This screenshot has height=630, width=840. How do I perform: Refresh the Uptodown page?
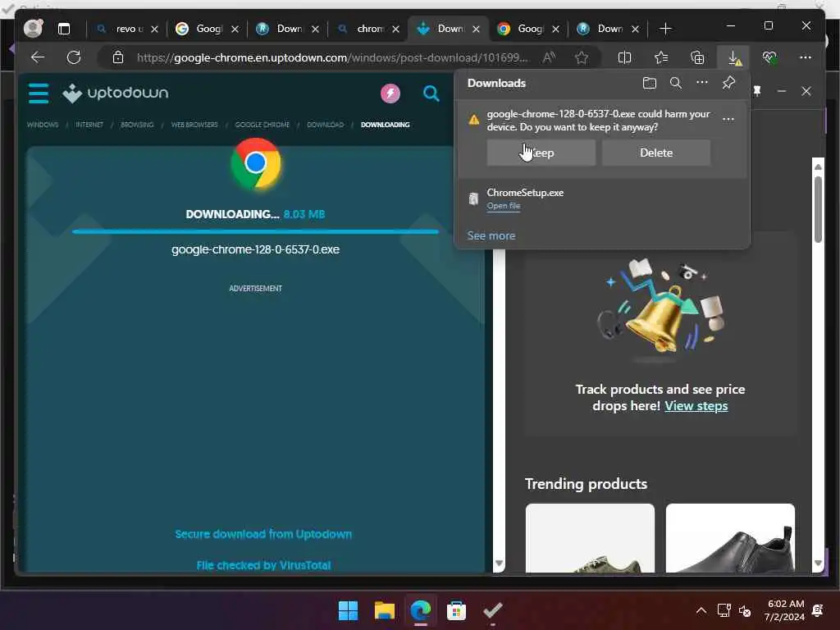[x=73, y=57]
